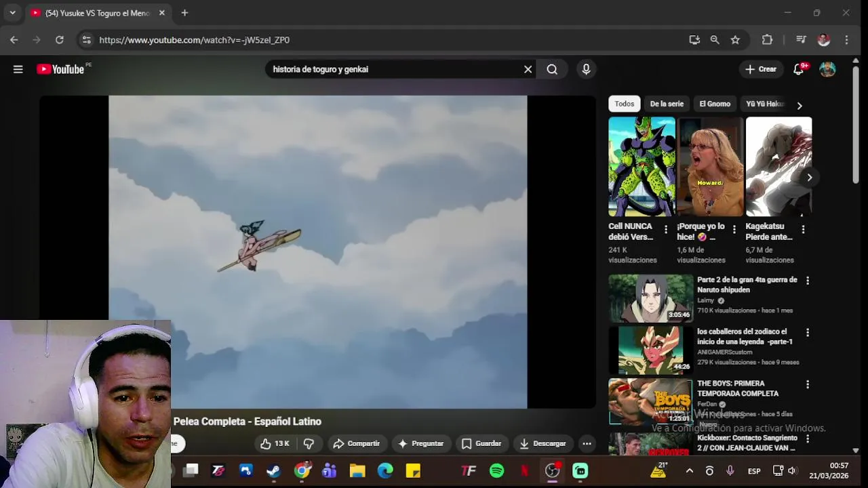Go back with browser back arrow
The width and height of the screenshot is (868, 488).
coord(14,40)
